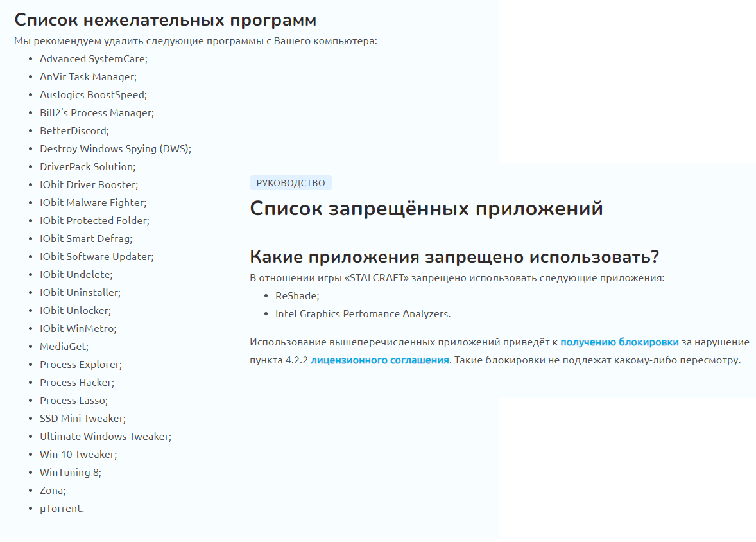Image resolution: width=756 pixels, height=542 pixels.
Task: Click list item 'IObit Unlocker;'
Action: pyautogui.click(x=75, y=310)
